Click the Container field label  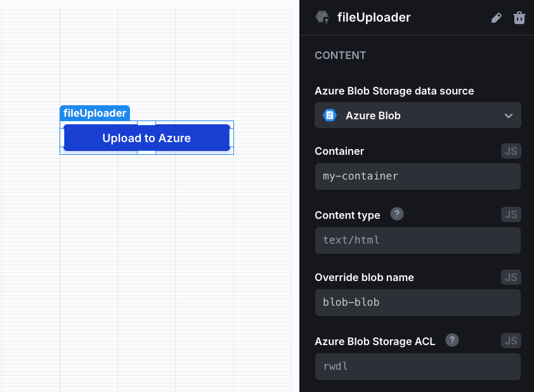point(339,151)
